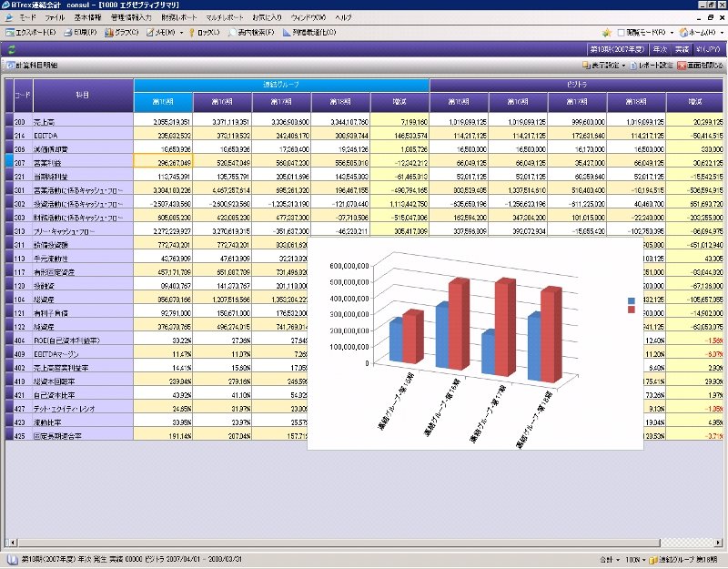This screenshot has height=569, width=728.
Task: Open the 基本情報 menu
Action: 87,17
